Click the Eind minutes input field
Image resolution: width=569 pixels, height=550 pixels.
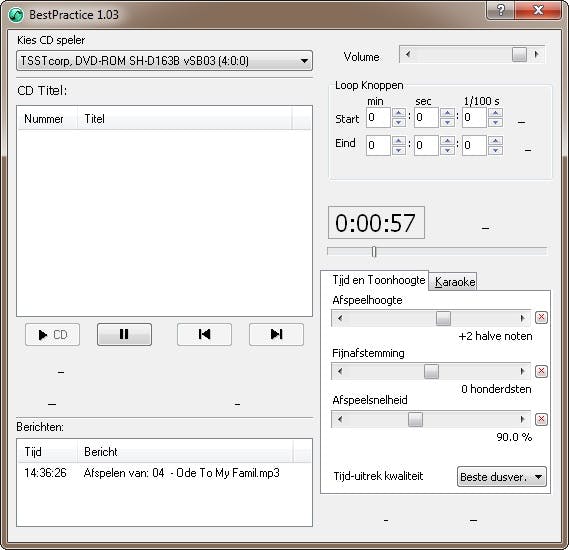[x=378, y=145]
